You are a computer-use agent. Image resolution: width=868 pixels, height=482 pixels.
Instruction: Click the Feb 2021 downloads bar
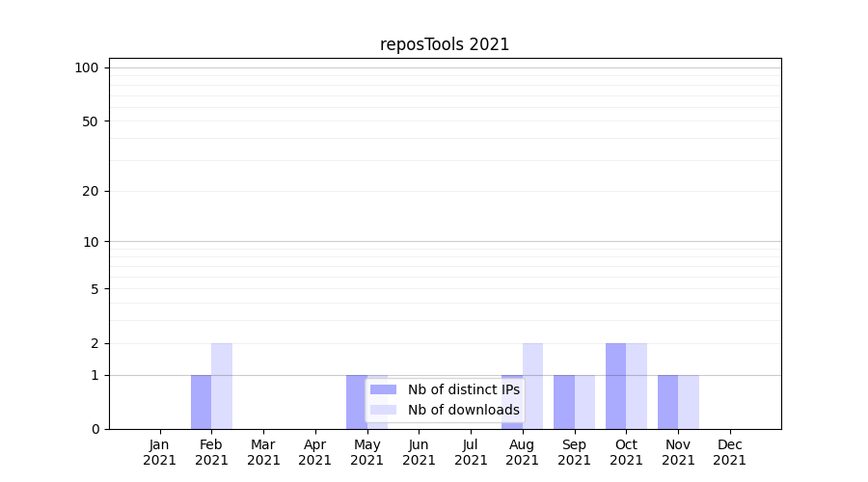222,386
